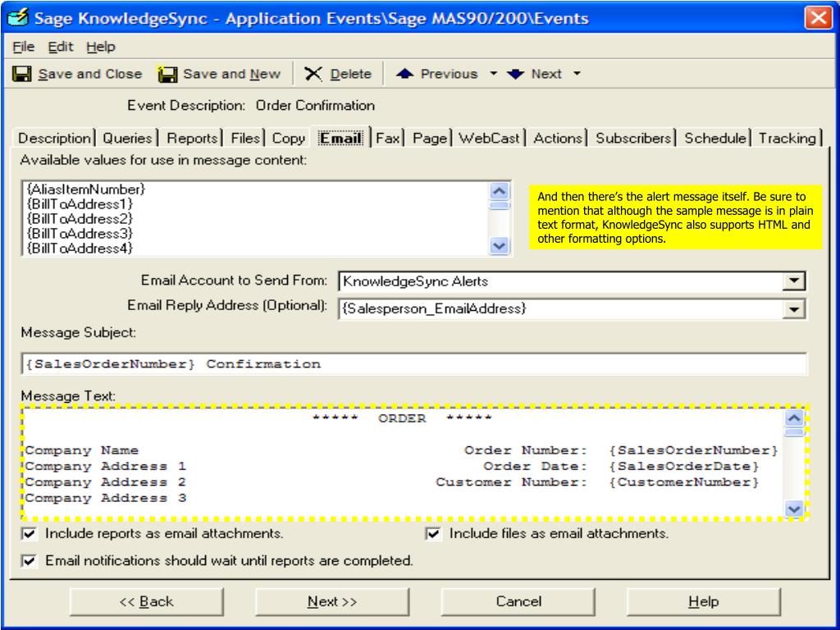Screen dimensions: 840x630
Task: Click scrollbar thumb in Message Text box
Action: [x=794, y=432]
